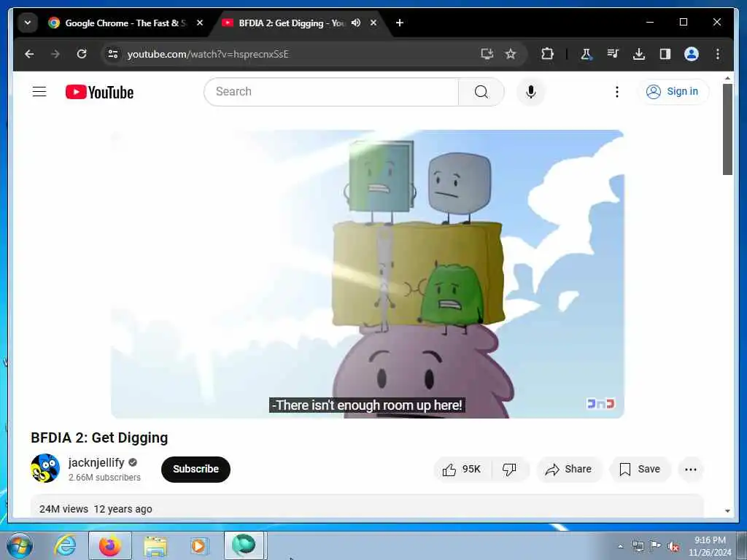Switch to the Google Chrome - The Fast tab
747x560 pixels.
click(125, 23)
